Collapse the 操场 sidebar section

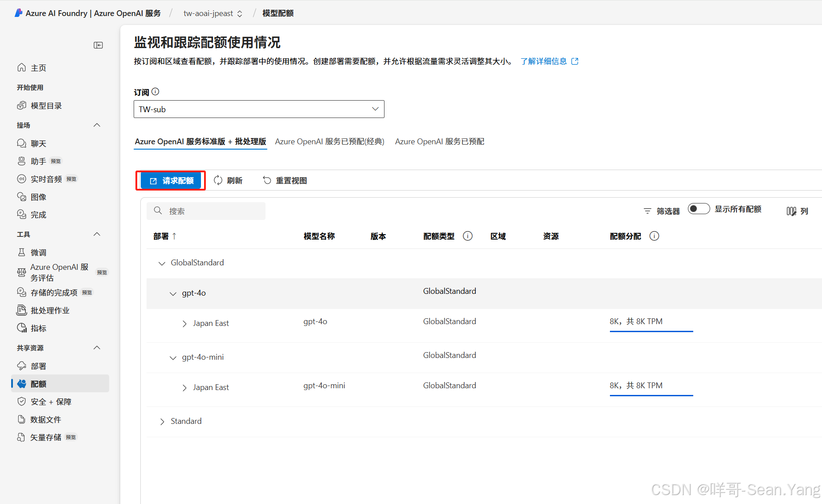pos(97,125)
